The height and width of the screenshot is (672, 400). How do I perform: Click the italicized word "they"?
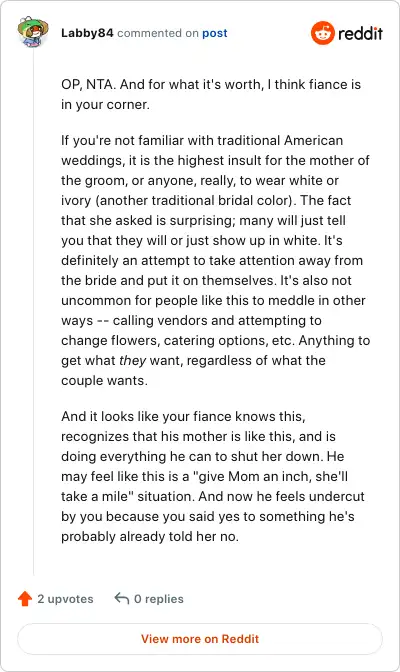pos(132,360)
